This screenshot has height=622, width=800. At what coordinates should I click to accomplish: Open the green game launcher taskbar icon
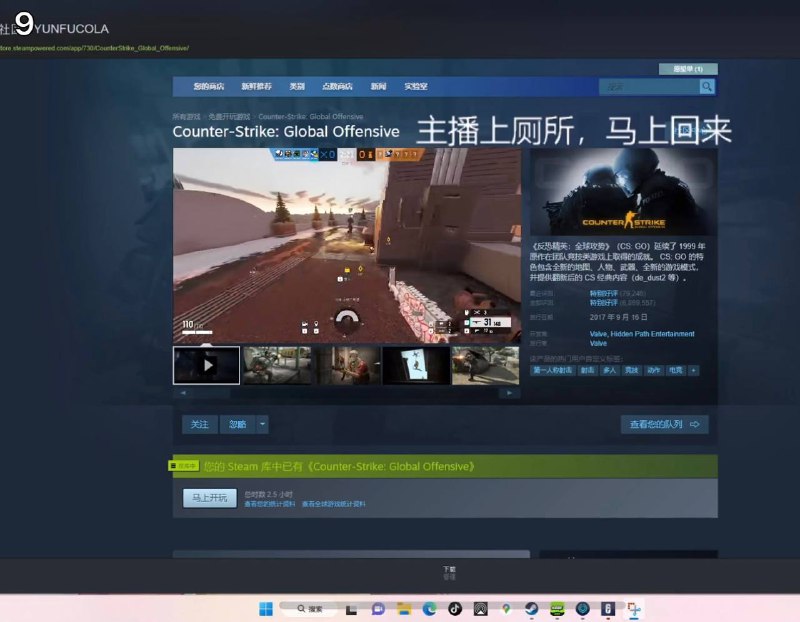[557, 609]
